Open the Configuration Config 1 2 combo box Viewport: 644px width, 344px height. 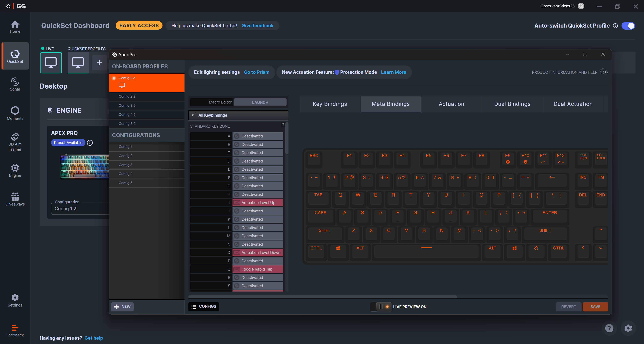pos(80,209)
